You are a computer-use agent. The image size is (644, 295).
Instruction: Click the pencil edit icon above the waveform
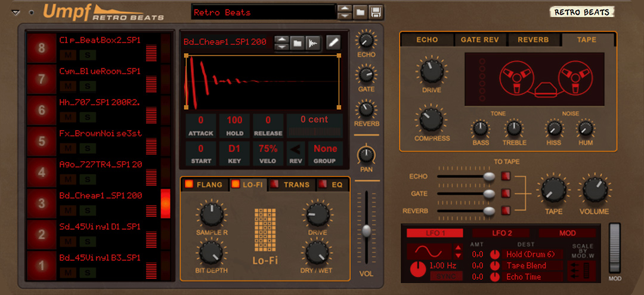pos(333,42)
